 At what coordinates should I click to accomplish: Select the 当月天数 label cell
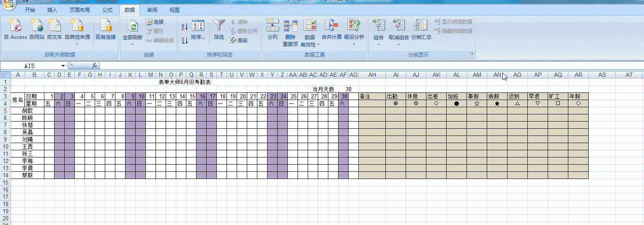323,89
